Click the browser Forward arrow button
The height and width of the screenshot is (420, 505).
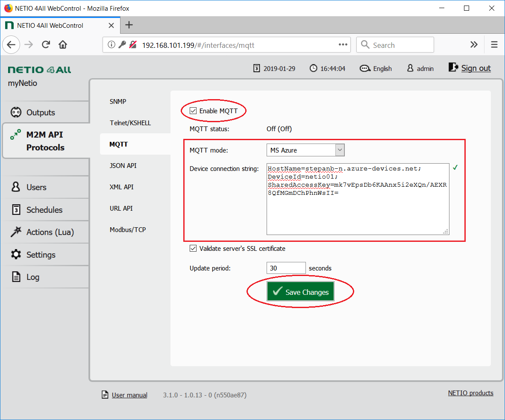pos(29,45)
